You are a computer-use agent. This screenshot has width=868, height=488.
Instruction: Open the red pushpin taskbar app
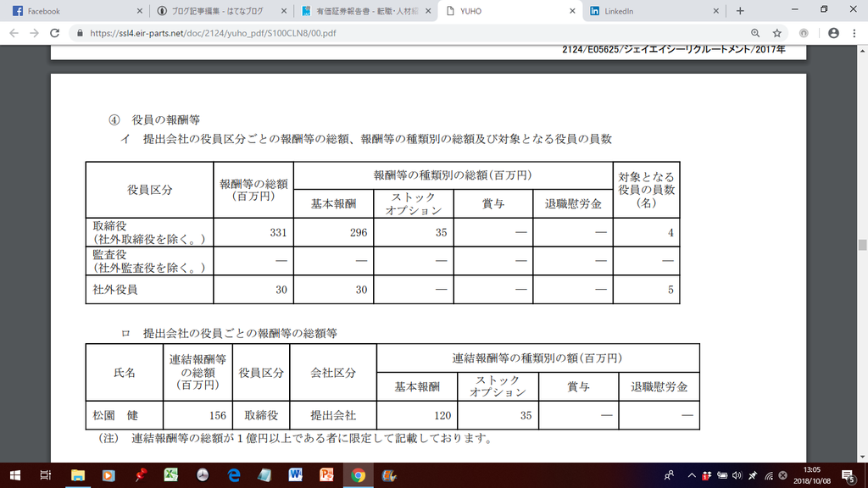click(140, 475)
